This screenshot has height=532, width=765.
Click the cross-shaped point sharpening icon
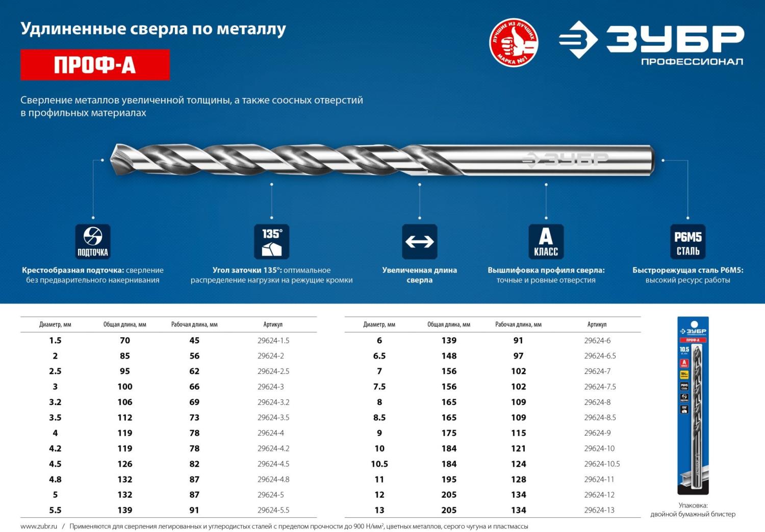tap(93, 241)
